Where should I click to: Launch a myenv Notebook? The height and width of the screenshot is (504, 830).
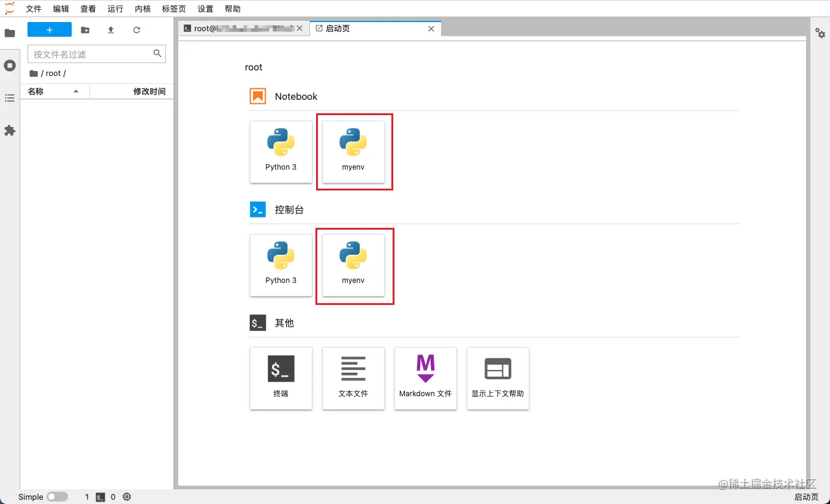pyautogui.click(x=353, y=151)
